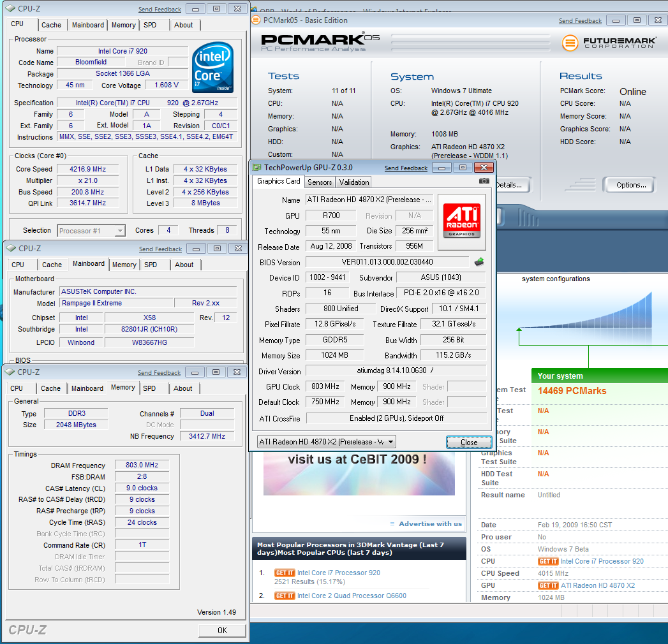668x644 pixels.
Task: Click the BIOS Version field in GPU-Z
Action: click(x=387, y=262)
